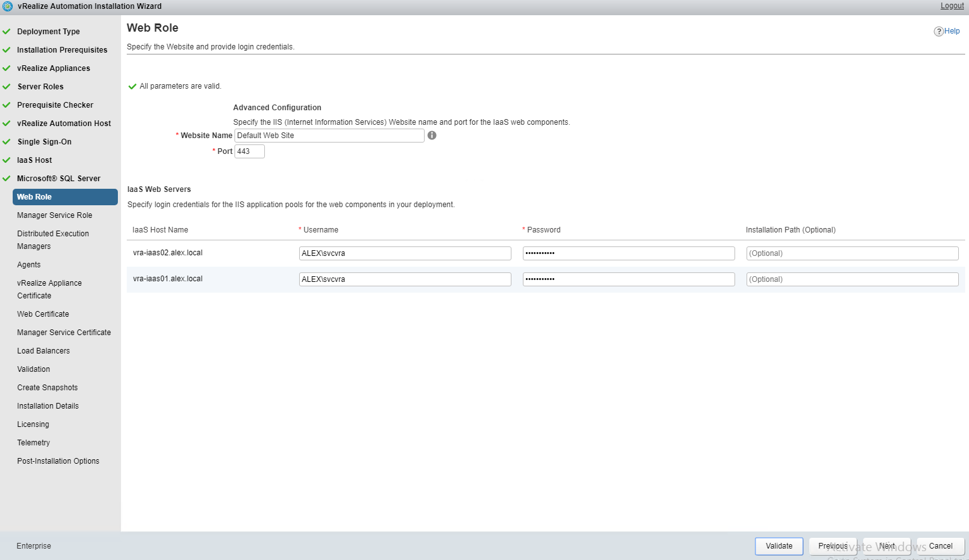Go to Deployment Type step
This screenshot has width=969, height=560.
[x=48, y=32]
